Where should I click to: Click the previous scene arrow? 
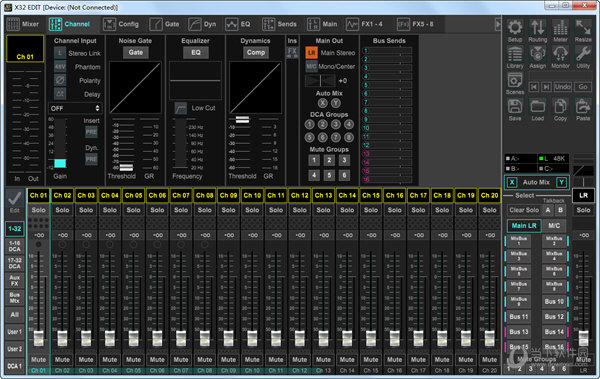(533, 87)
